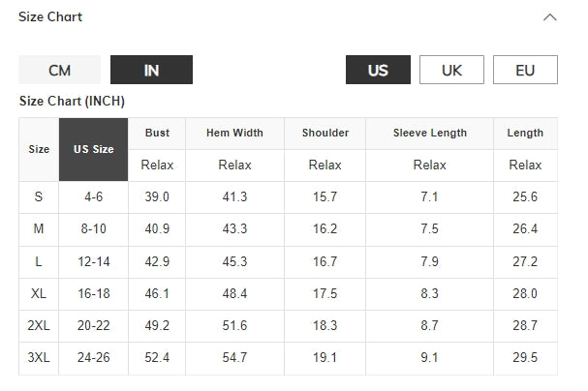This screenshot has height=391, width=588.
Task: Click the Size column header
Action: (39, 150)
